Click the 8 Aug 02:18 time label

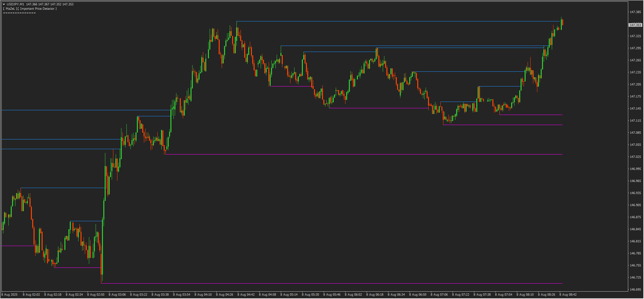(x=53, y=295)
